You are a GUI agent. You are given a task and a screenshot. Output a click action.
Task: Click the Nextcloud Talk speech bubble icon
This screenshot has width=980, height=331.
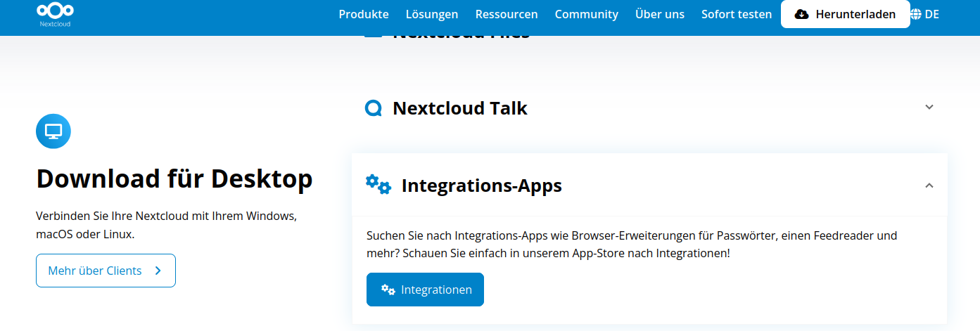click(374, 108)
